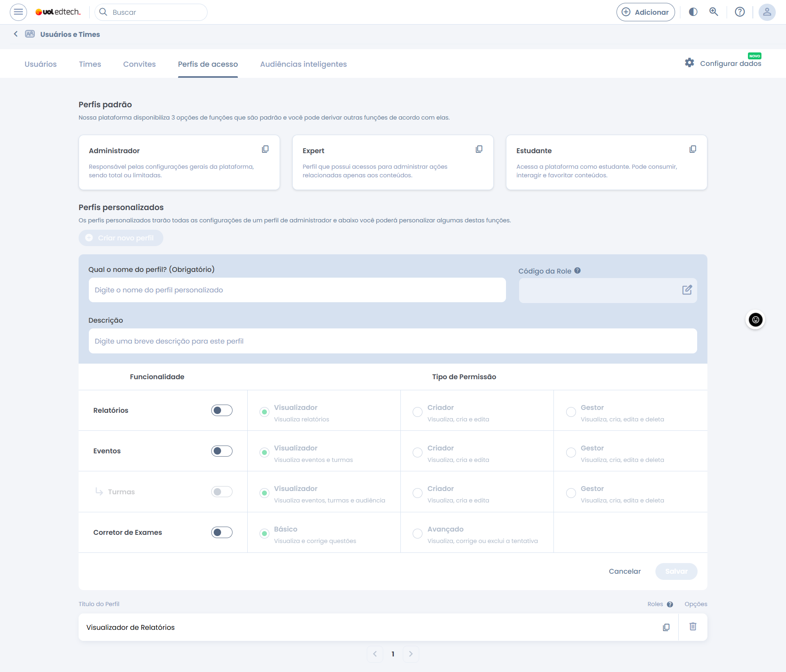
Task: Open the user avatar menu
Action: [767, 12]
